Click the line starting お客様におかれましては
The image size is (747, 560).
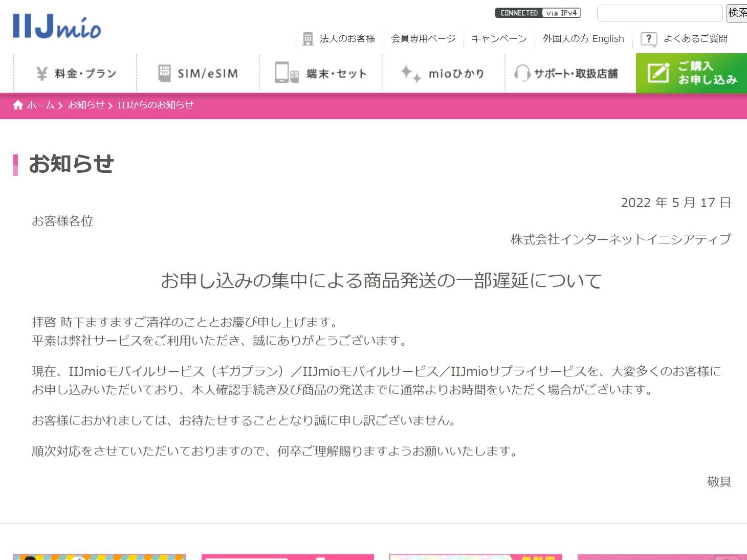[x=244, y=420]
